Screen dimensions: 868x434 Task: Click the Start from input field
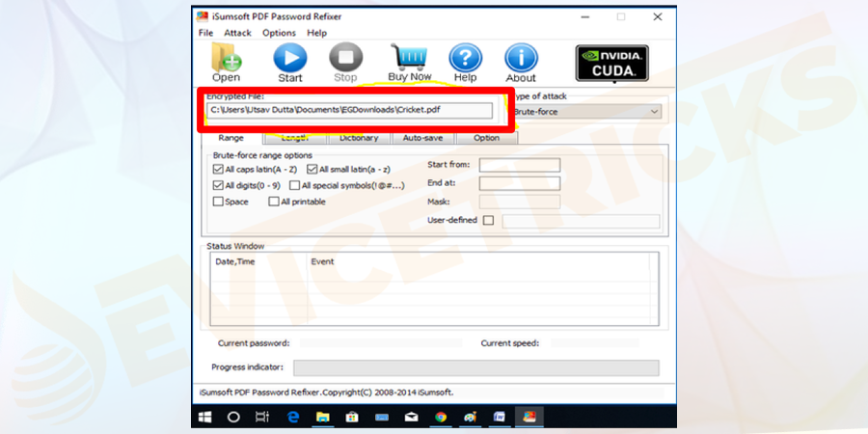tap(519, 165)
